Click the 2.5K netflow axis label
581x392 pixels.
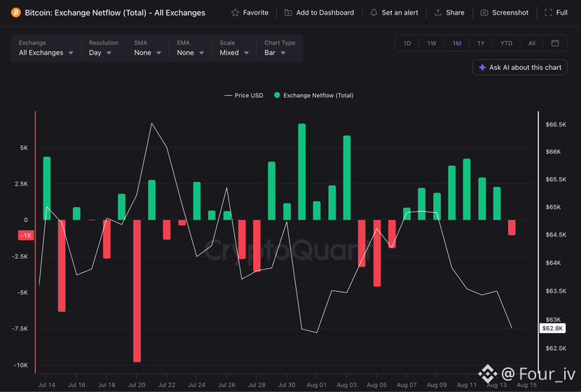(22, 184)
